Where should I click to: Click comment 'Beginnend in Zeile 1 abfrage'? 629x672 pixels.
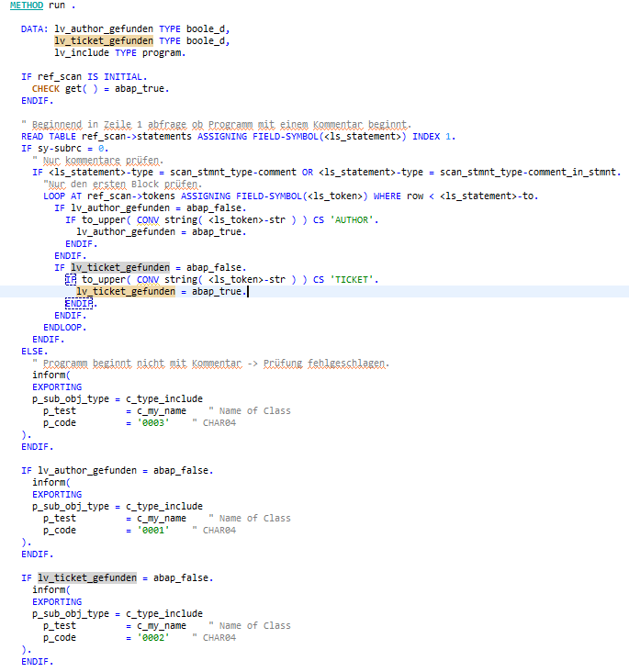(x=109, y=125)
